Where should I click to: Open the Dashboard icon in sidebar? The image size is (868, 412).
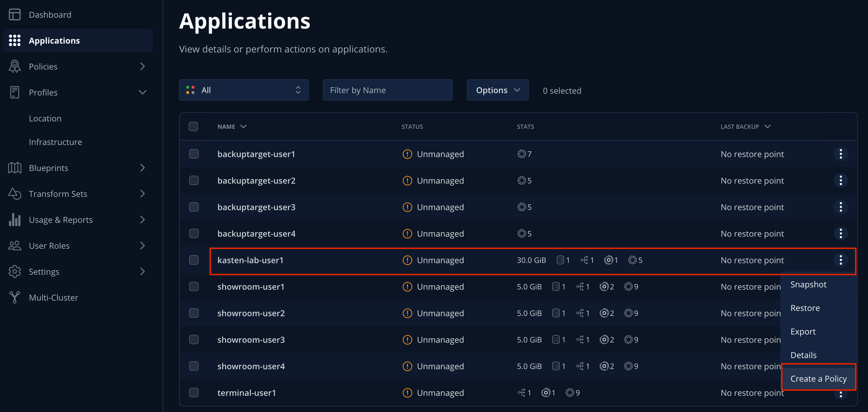[14, 14]
